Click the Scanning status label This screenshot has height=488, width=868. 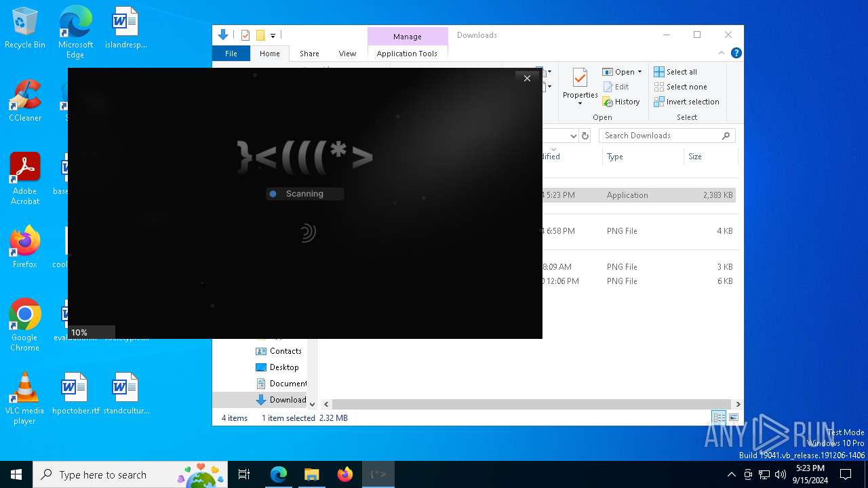304,194
